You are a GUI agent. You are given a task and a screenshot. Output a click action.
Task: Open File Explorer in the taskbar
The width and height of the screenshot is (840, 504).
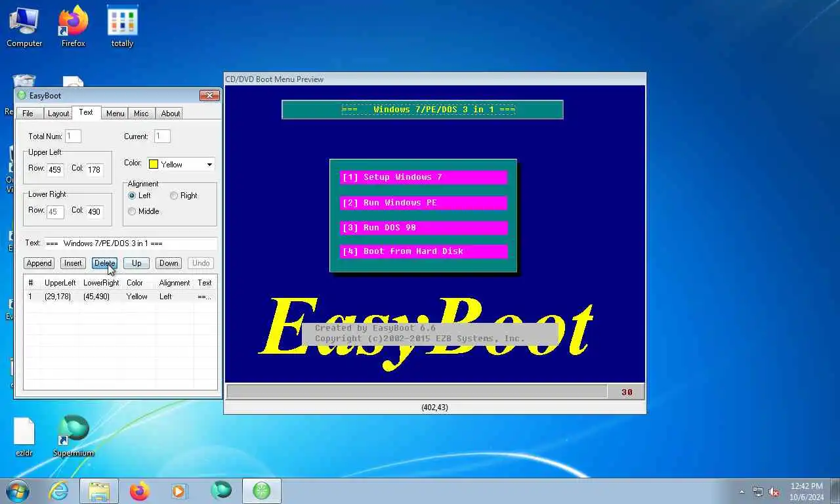coord(99,491)
